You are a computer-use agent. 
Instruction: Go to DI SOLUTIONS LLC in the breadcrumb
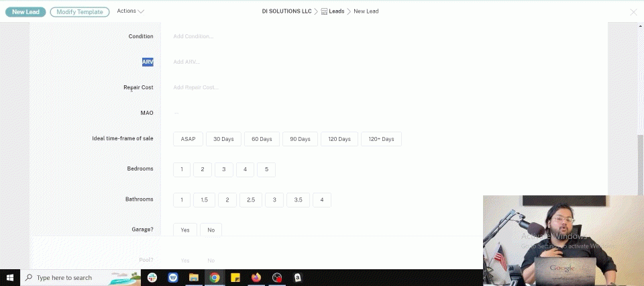coord(286,11)
